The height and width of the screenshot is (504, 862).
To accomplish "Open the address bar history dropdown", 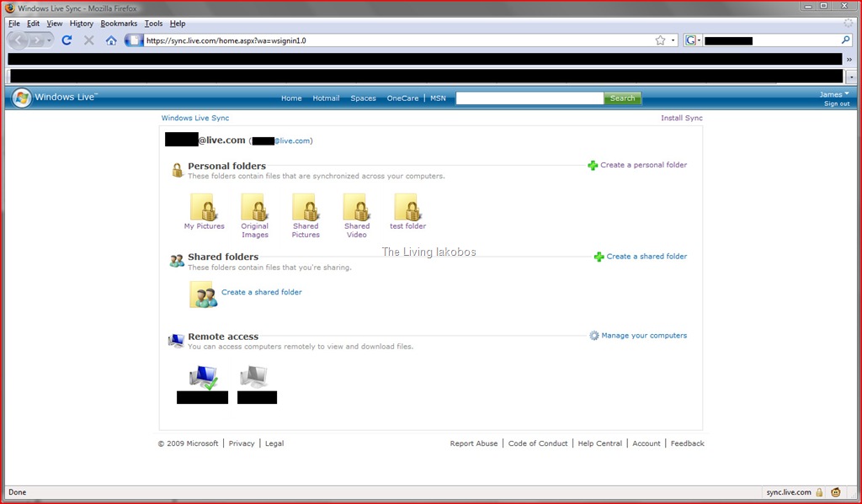I will pyautogui.click(x=673, y=40).
